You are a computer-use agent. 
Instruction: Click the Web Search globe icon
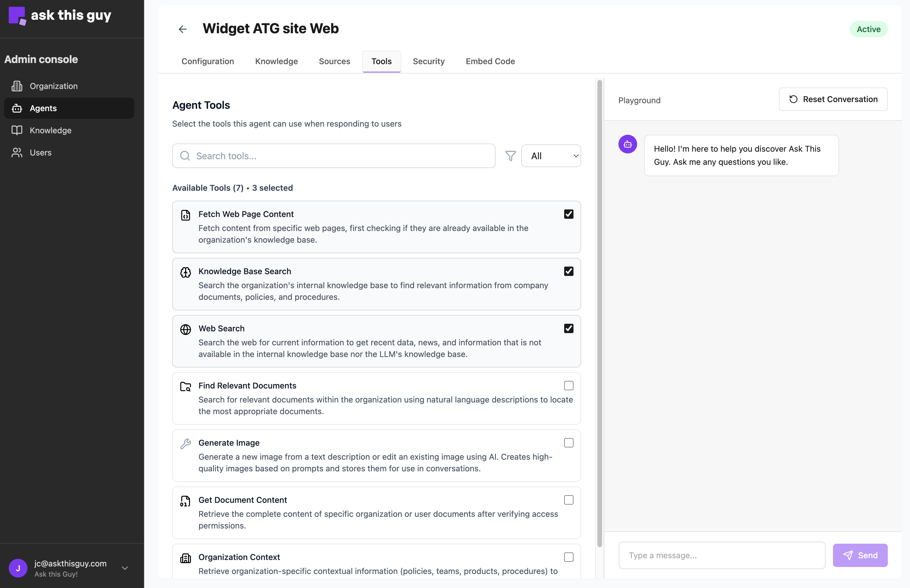tap(186, 329)
